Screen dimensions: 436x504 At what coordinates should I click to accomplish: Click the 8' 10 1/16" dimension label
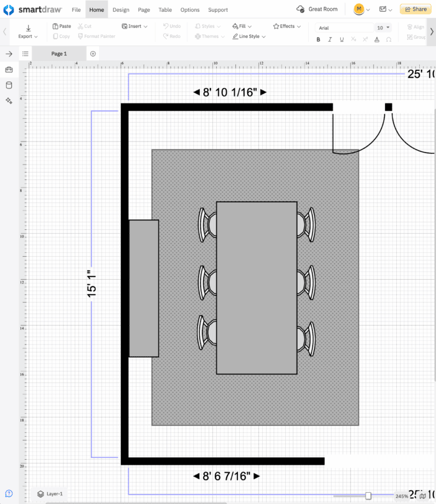tap(230, 93)
